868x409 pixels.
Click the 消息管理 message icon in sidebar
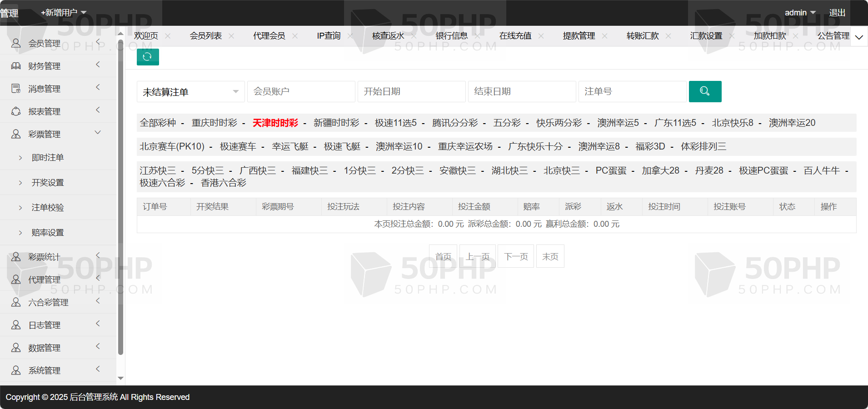pos(16,89)
